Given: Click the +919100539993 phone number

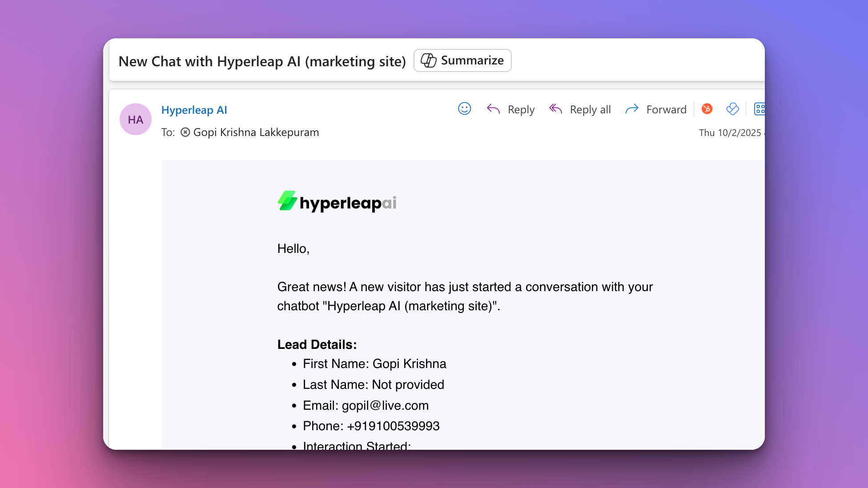Looking at the screenshot, I should point(393,426).
